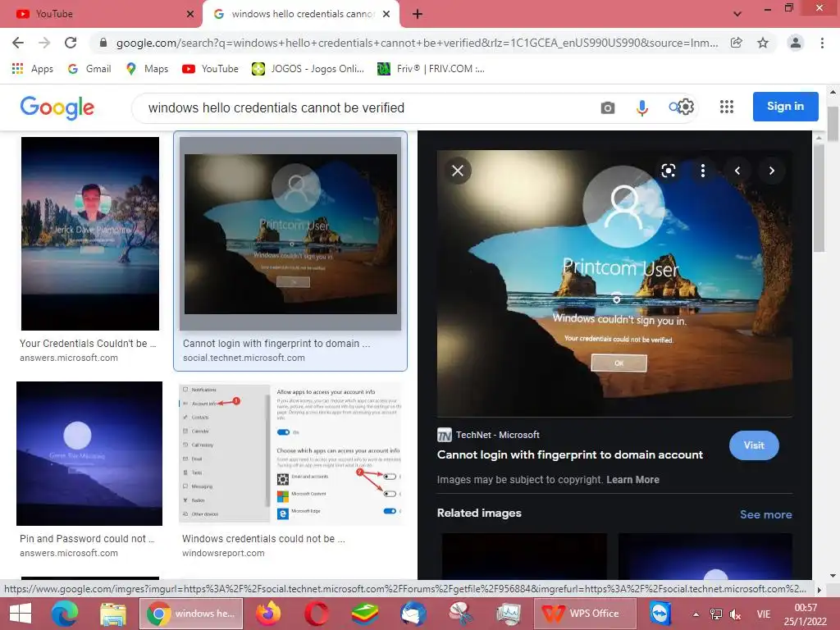The height and width of the screenshot is (630, 840).
Task: Search by image with camera icon
Action: pyautogui.click(x=608, y=107)
